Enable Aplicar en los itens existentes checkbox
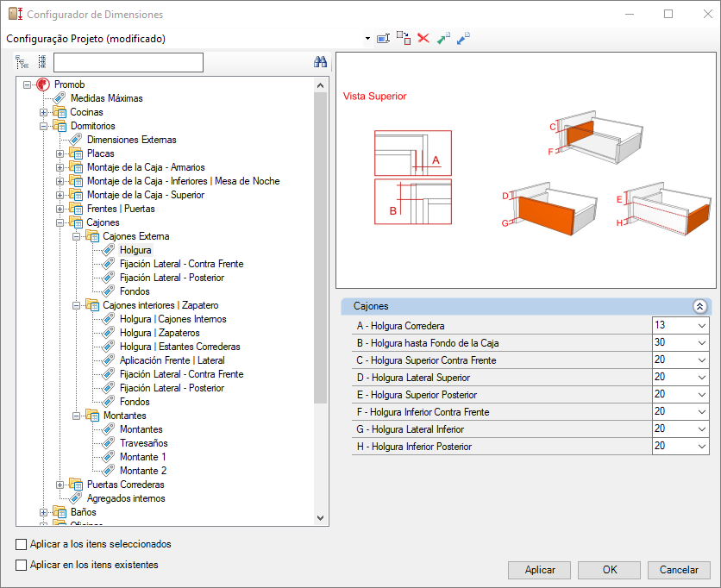The image size is (721, 588). tap(22, 565)
